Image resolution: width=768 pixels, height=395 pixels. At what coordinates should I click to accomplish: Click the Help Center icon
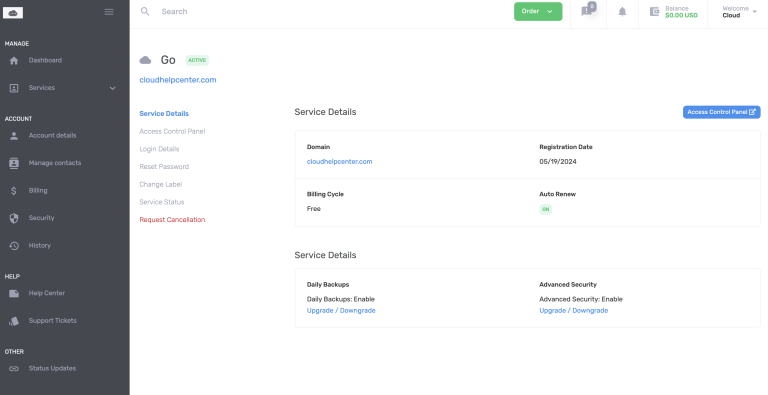[14, 293]
